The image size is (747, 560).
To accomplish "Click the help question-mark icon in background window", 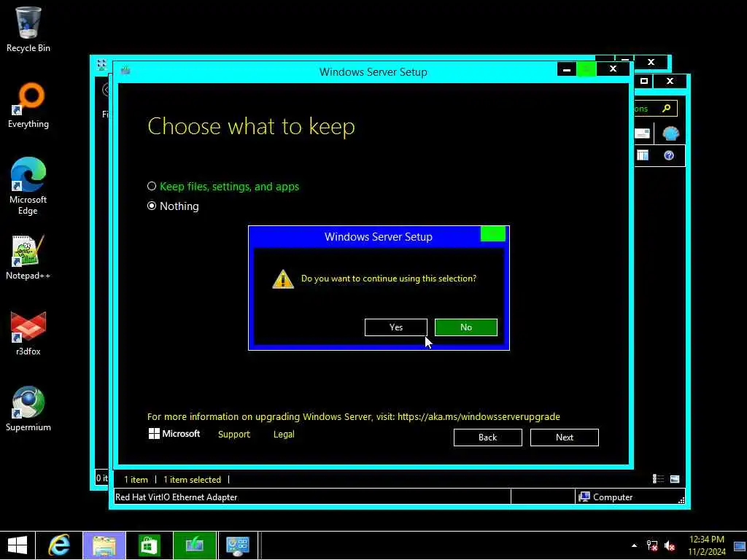I will coord(669,155).
